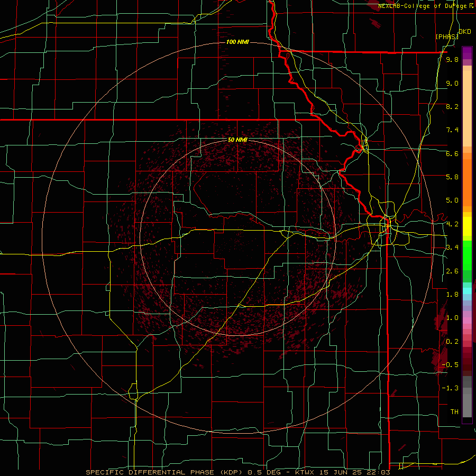Click the pink swatch near 1.0
This screenshot has width=476, height=476.
(x=467, y=321)
